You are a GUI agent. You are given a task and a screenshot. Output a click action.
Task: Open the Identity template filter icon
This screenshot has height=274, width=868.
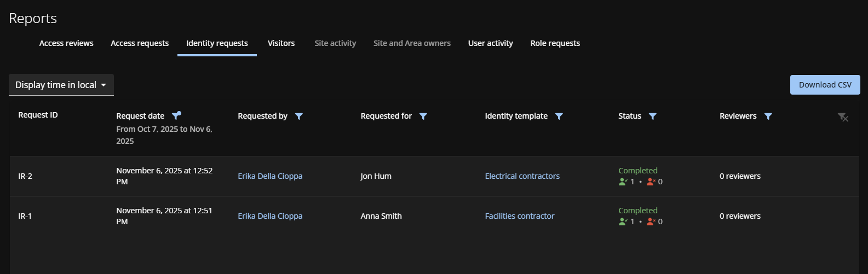pyautogui.click(x=559, y=116)
